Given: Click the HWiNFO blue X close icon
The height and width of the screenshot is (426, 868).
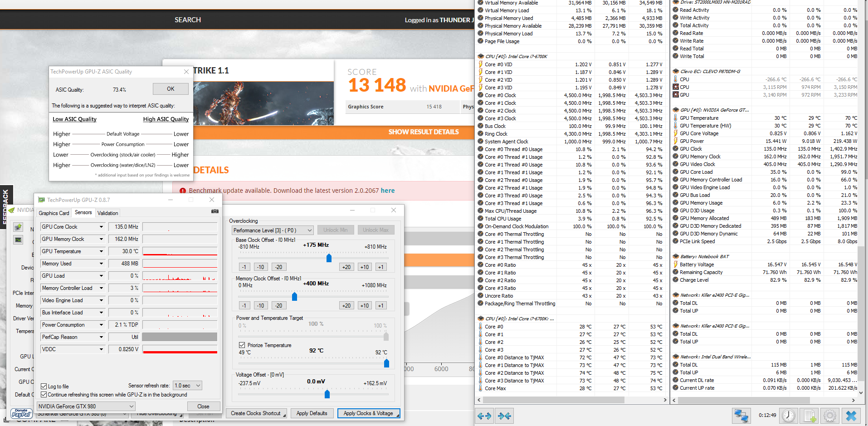Looking at the screenshot, I should [x=851, y=416].
